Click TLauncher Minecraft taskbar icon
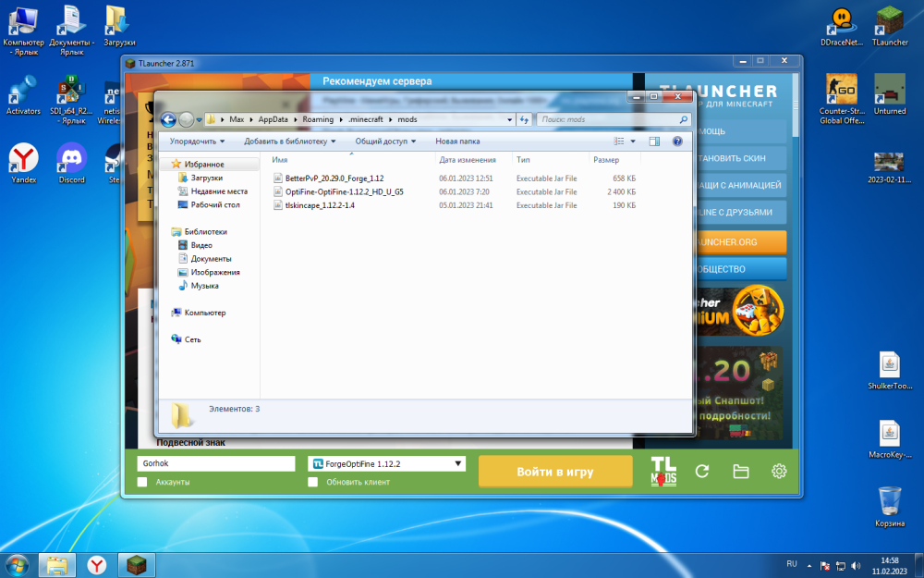 (x=137, y=565)
